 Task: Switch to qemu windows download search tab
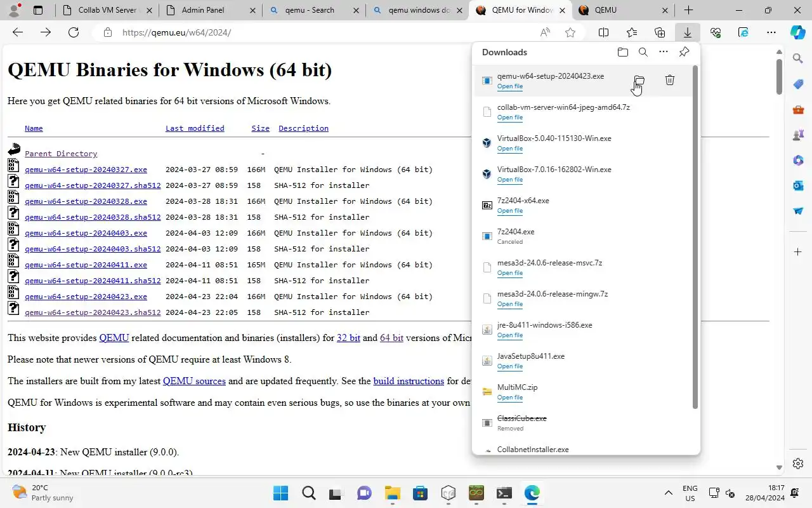(x=416, y=10)
